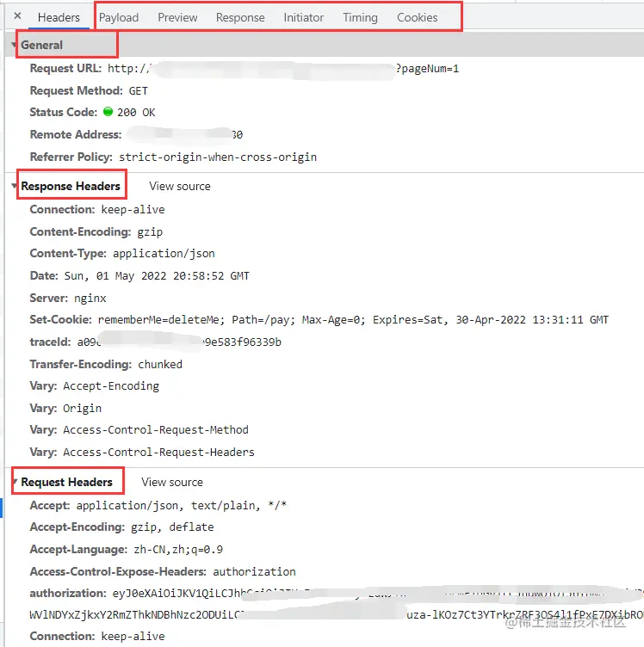View source of Response Headers
644x647 pixels.
point(180,186)
